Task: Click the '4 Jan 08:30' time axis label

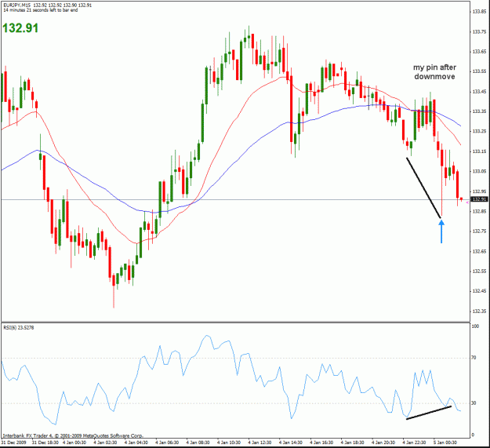Action: pos(198,443)
